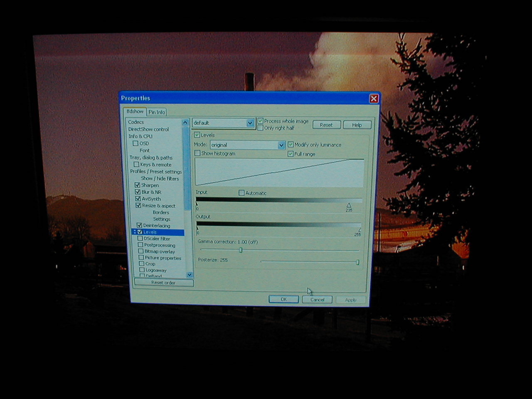Uncheck the Sharpen filter
Viewport: 532px width, 399px height.
click(x=137, y=185)
